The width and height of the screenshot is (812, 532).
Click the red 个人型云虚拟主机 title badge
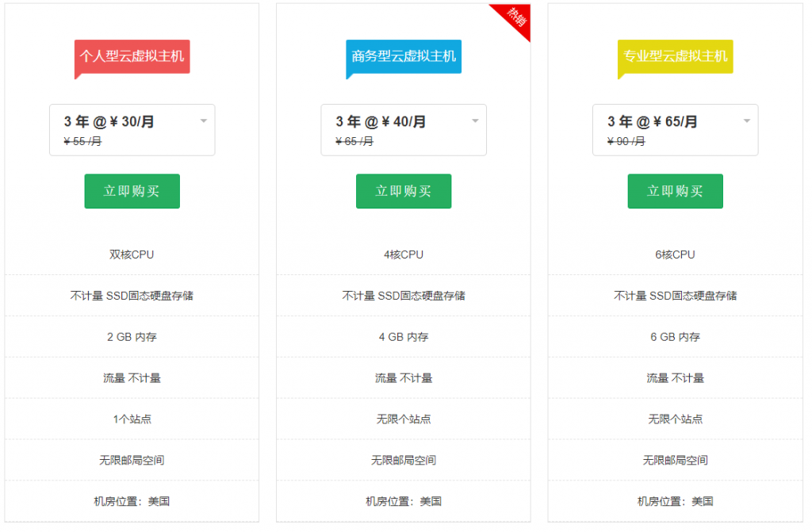tap(132, 57)
